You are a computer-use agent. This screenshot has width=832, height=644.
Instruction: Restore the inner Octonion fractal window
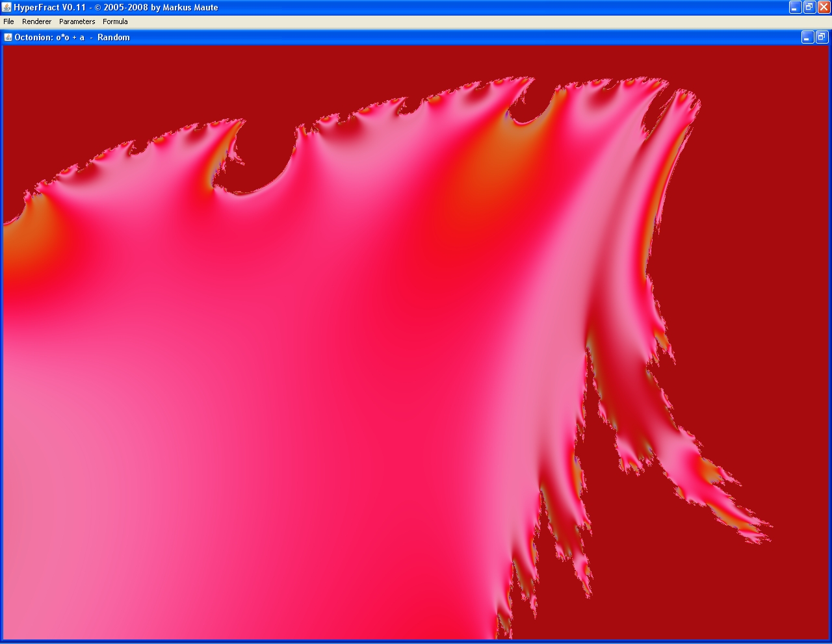click(822, 37)
